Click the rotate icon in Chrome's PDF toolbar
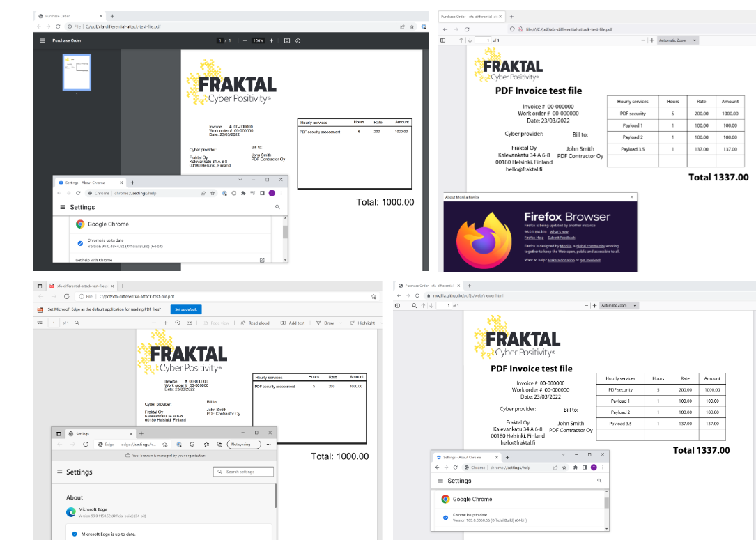 [298, 40]
